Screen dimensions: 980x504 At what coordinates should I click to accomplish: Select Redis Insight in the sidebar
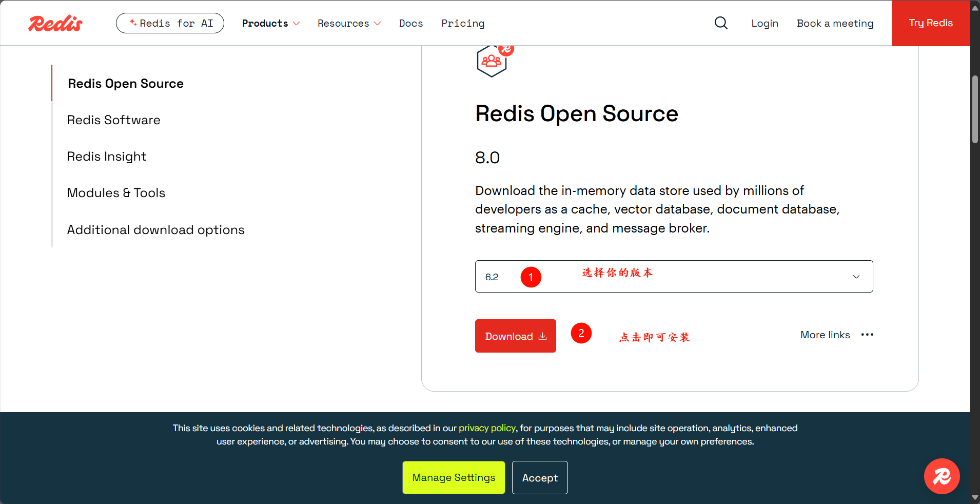(106, 156)
